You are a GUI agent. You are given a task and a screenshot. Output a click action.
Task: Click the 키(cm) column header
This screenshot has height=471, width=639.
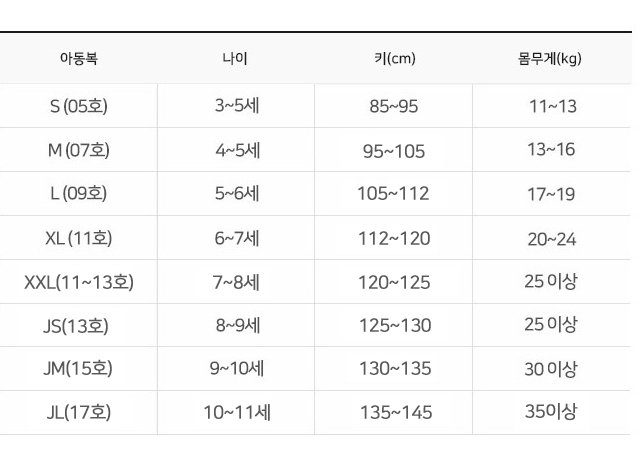click(x=395, y=58)
